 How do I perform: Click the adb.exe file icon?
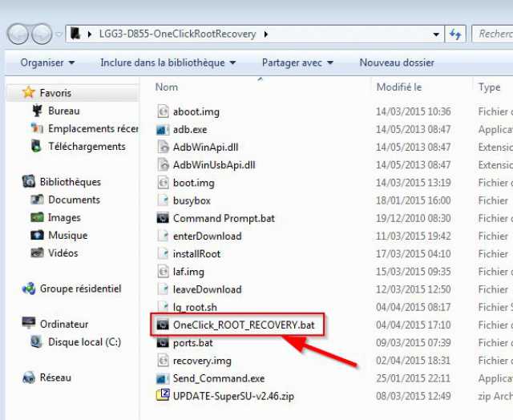point(163,129)
